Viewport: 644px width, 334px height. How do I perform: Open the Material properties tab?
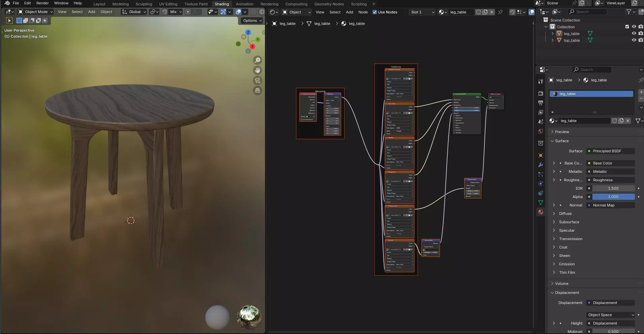tap(541, 212)
